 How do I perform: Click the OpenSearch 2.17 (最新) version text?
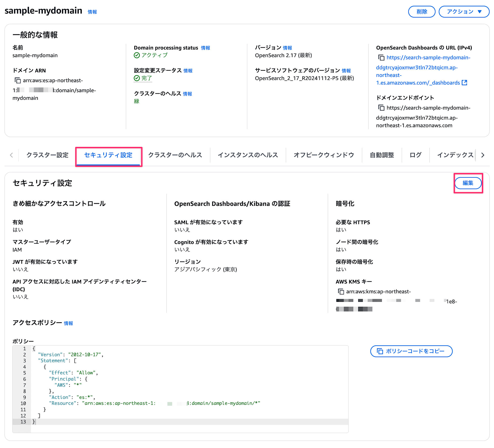point(283,55)
